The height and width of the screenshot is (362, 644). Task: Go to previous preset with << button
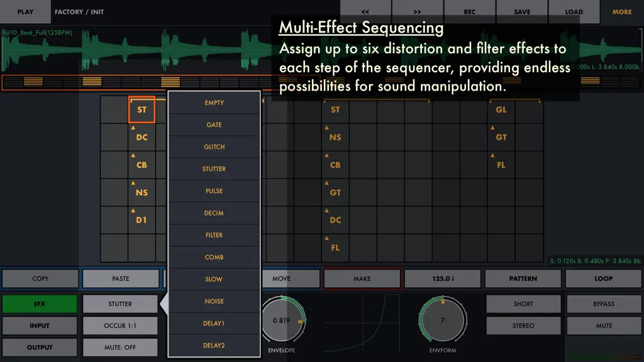click(365, 11)
